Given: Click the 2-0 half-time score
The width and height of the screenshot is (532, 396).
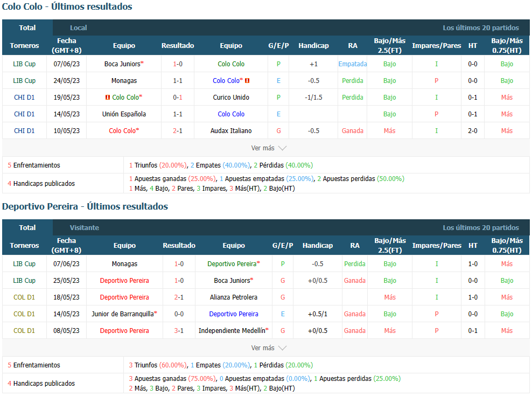Looking at the screenshot, I should click(473, 131).
